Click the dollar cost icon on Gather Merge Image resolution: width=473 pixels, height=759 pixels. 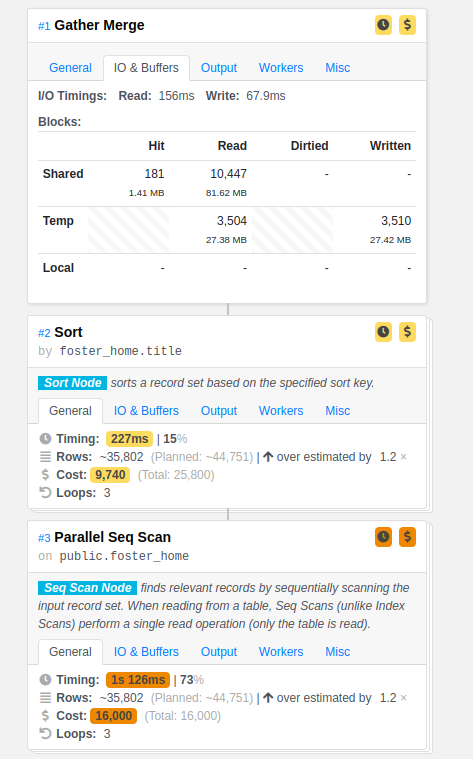(x=407, y=25)
